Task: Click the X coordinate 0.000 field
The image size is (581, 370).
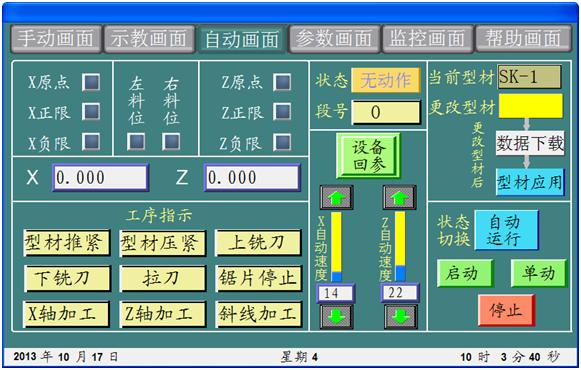Action: [100, 177]
